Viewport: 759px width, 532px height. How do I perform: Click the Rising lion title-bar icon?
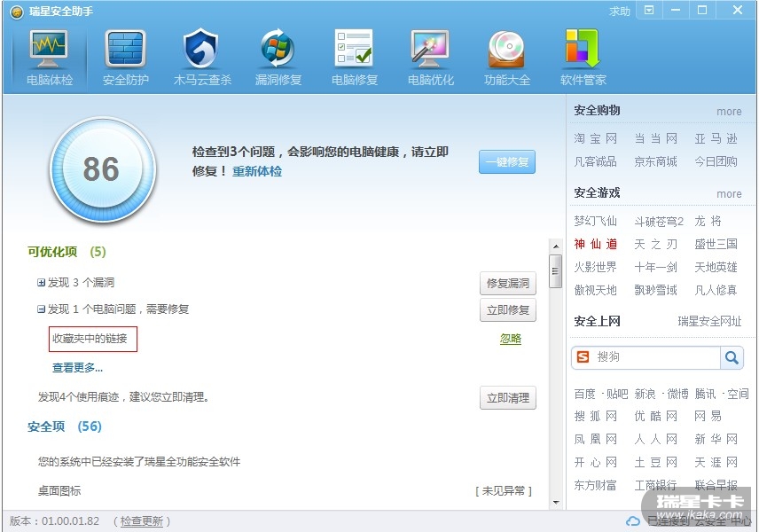tap(17, 12)
